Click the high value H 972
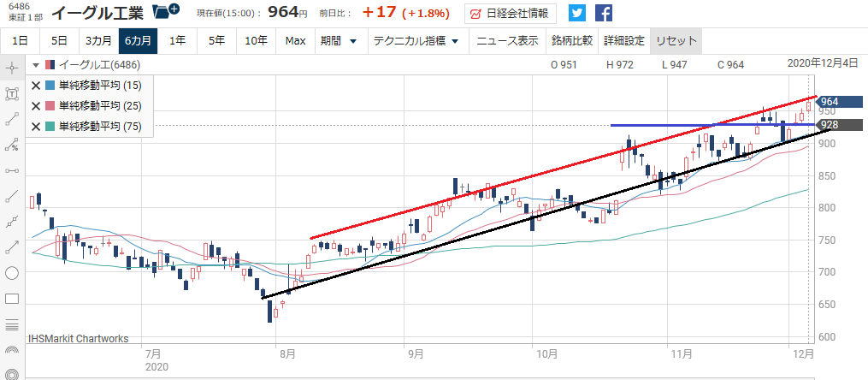This screenshot has width=868, height=380. pos(619,65)
